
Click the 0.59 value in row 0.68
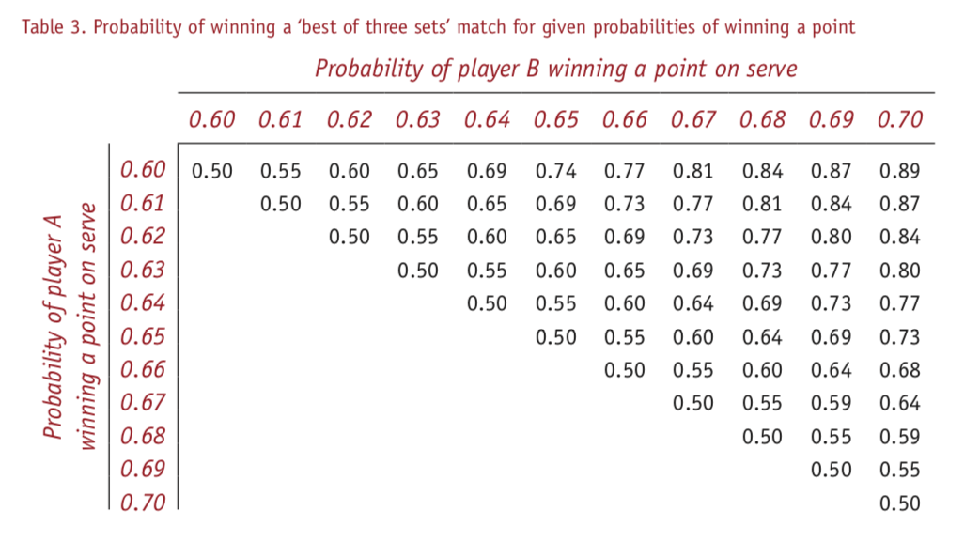(900, 437)
